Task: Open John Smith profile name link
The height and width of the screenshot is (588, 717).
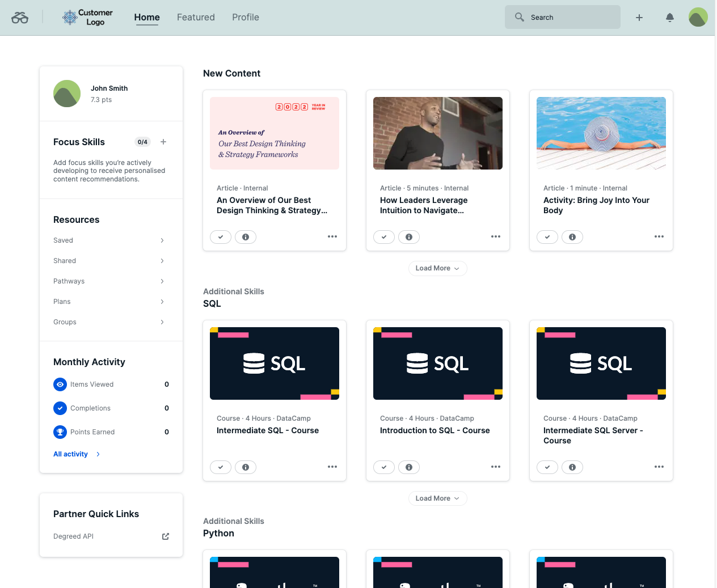Action: 109,88
